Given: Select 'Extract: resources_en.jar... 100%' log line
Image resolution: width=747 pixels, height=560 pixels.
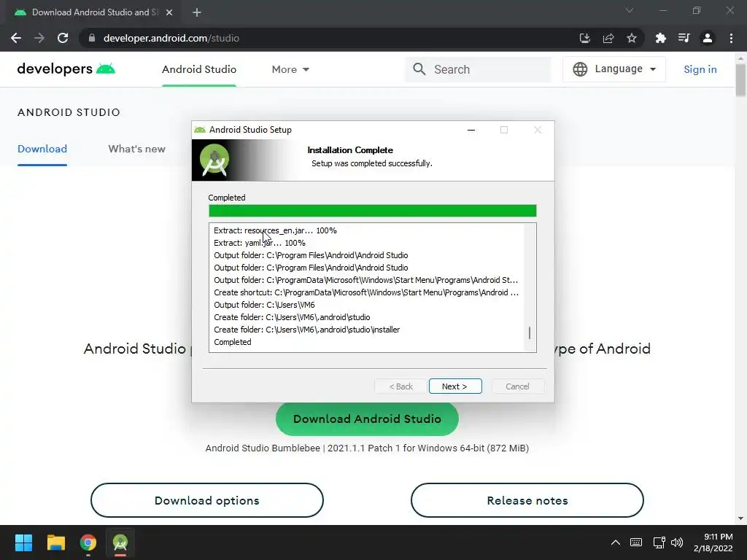Looking at the screenshot, I should click(x=275, y=230).
